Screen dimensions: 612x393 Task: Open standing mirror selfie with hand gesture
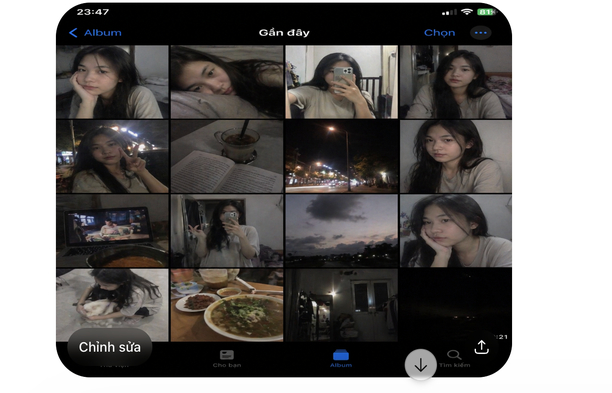click(227, 231)
